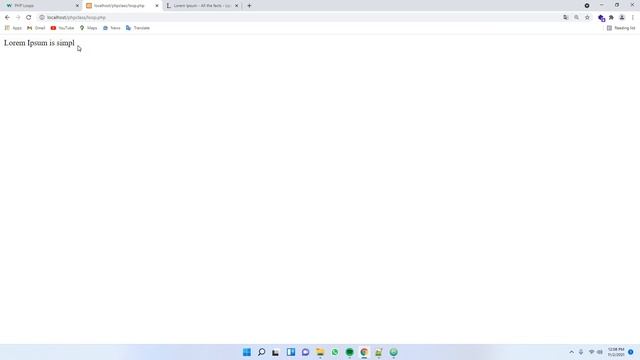This screenshot has height=360, width=640.
Task: Open the Extensions puzzle menu
Action: [x=611, y=18]
